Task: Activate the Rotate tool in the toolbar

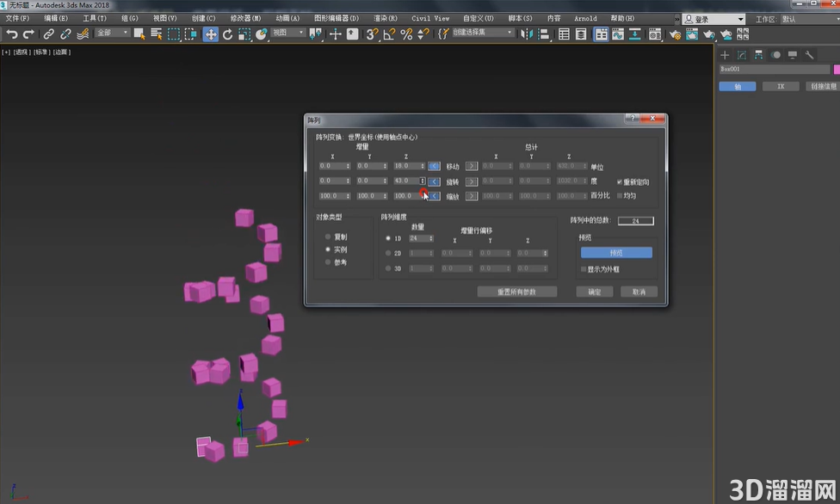Action: pyautogui.click(x=227, y=34)
